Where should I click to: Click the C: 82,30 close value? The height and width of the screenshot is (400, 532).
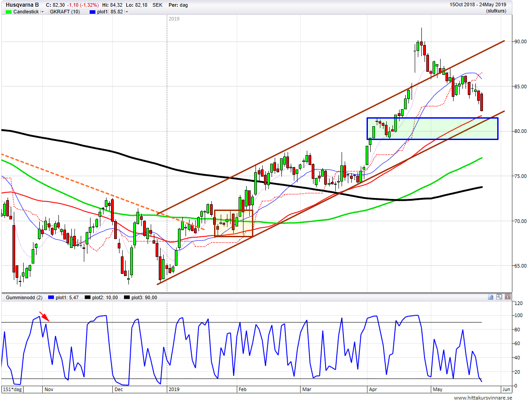[55, 5]
